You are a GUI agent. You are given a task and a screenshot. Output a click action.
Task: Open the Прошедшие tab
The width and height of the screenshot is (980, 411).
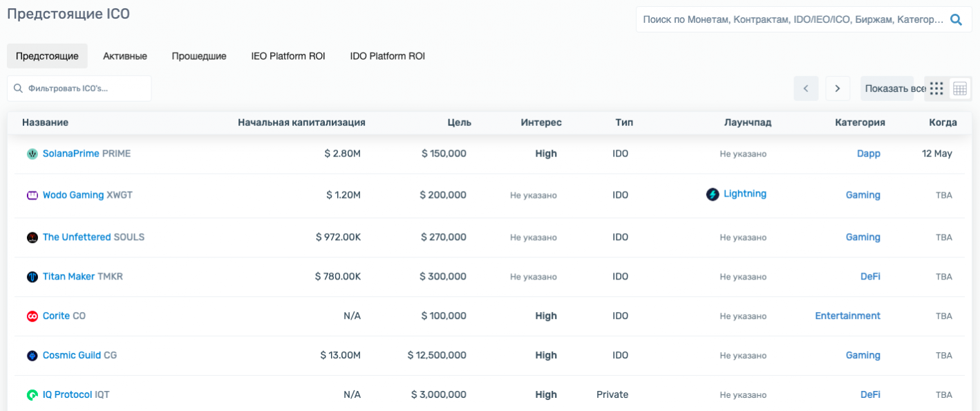(x=199, y=56)
